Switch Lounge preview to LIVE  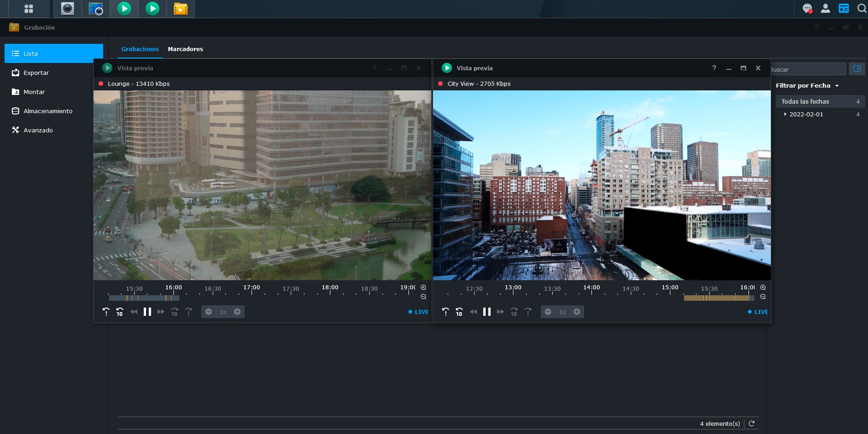point(418,312)
